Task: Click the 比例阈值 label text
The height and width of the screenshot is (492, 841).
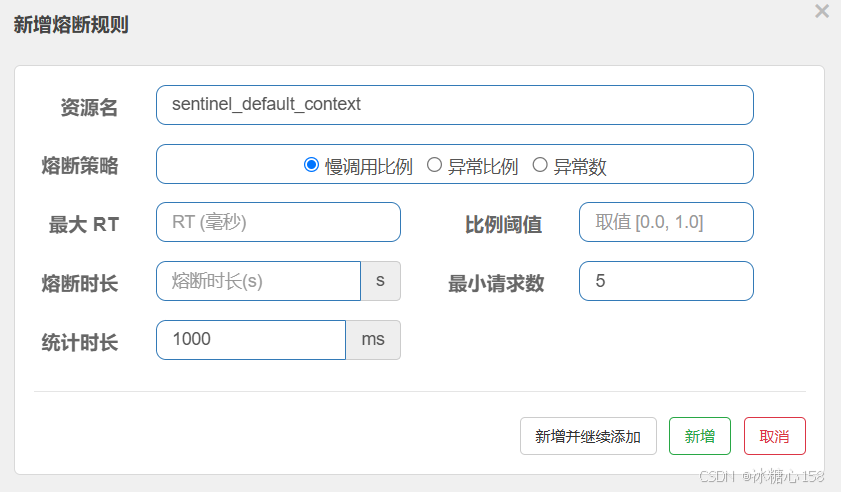Action: [503, 225]
